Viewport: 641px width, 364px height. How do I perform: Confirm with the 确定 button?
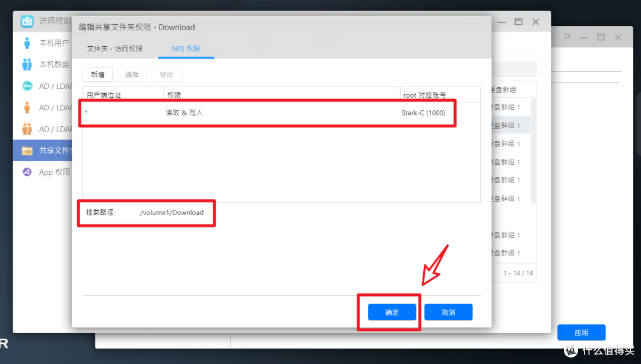click(x=392, y=312)
